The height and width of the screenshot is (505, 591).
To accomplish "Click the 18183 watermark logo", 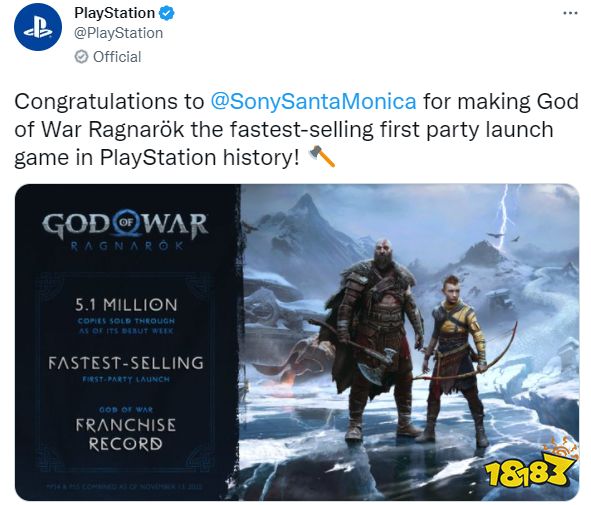I will [x=529, y=466].
